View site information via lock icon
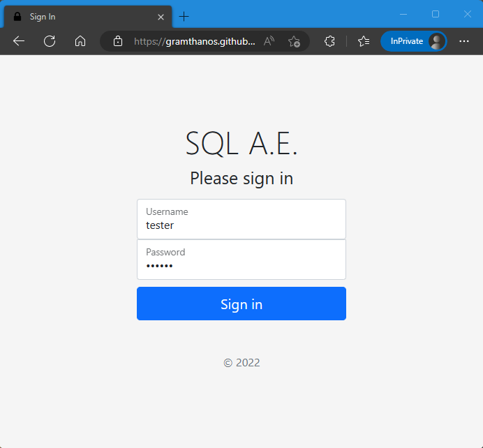This screenshot has height=448, width=483. (118, 41)
